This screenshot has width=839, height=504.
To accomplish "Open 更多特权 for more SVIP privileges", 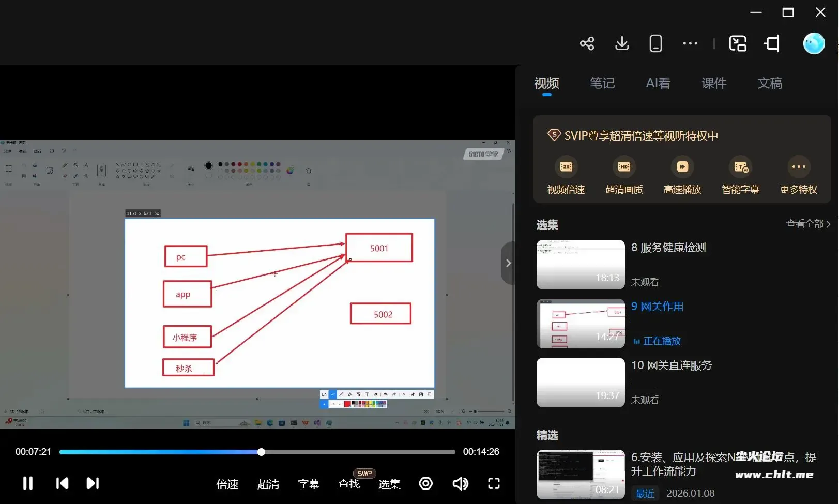I will click(798, 166).
